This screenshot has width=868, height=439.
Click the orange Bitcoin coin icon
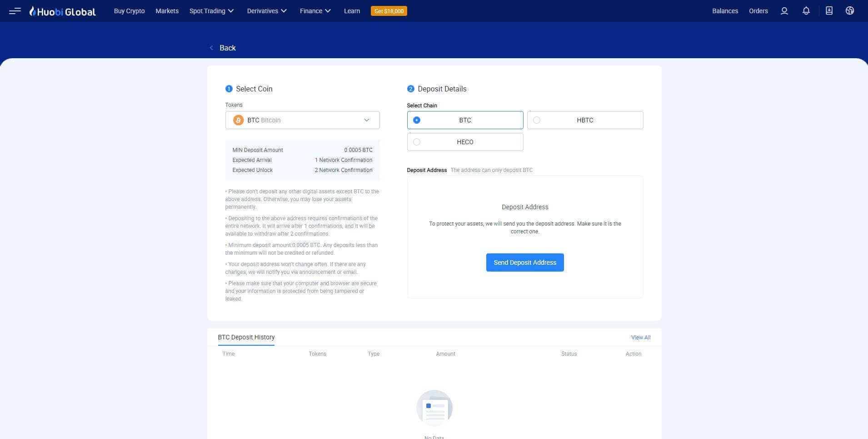(238, 120)
